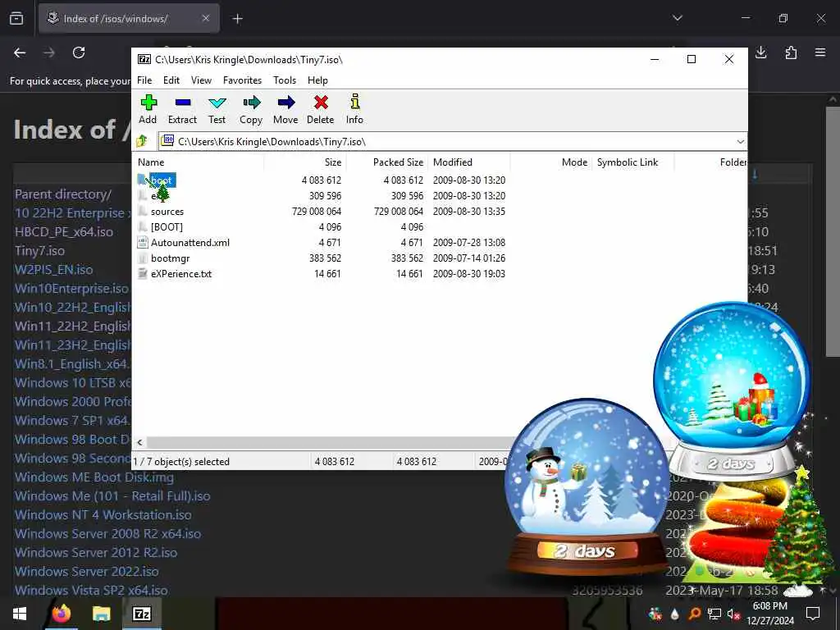Sort by the Packed Size column header
840x630 pixels.
[x=387, y=162]
